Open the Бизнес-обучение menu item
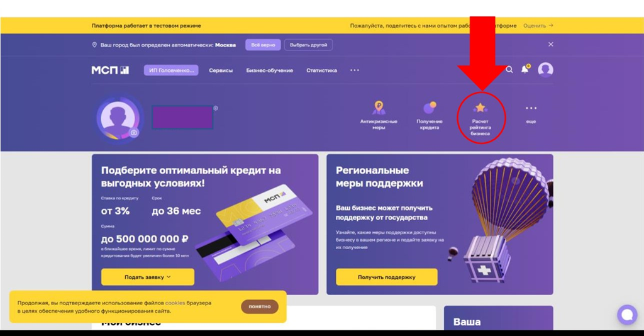Image resolution: width=644 pixels, height=336 pixels. pyautogui.click(x=269, y=70)
